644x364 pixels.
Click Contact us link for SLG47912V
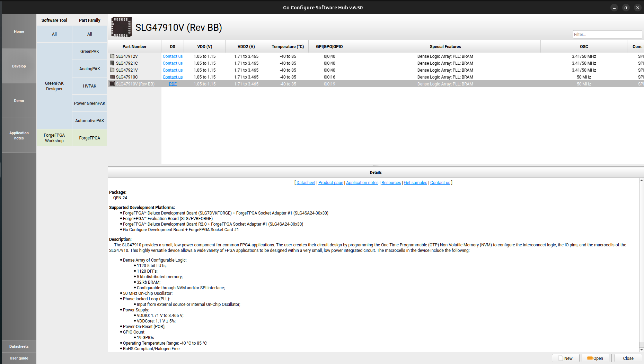click(173, 56)
